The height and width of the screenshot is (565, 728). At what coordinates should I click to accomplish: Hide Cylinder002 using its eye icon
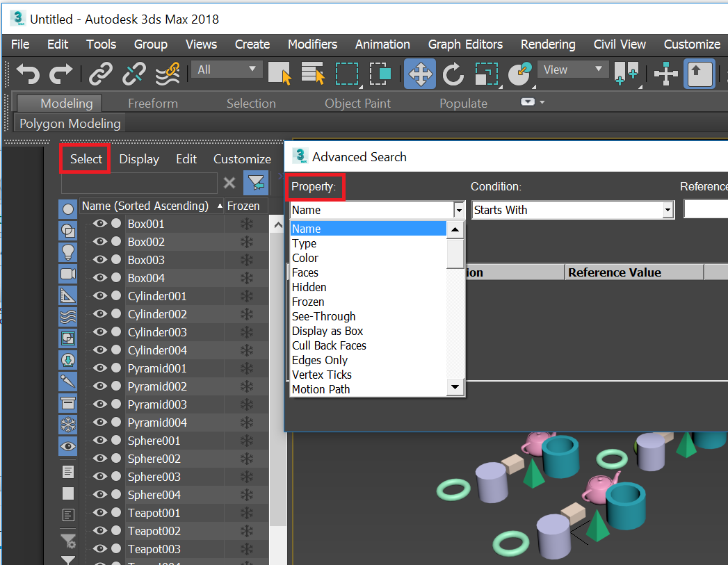point(100,314)
